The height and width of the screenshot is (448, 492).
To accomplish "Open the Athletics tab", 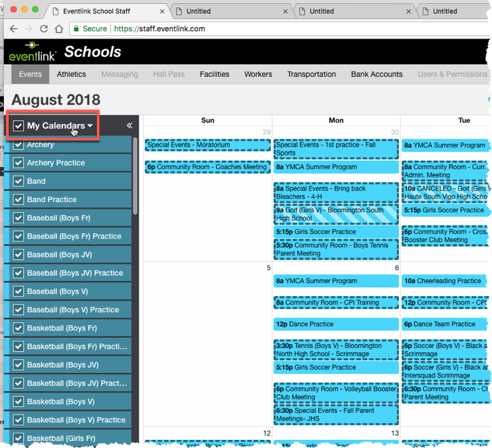I will coord(72,74).
